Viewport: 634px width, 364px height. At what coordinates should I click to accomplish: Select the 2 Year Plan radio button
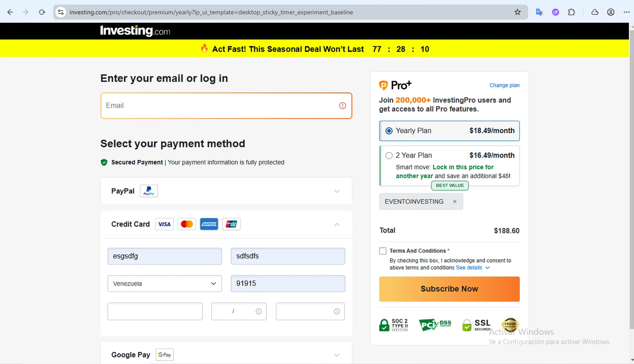[x=389, y=155]
